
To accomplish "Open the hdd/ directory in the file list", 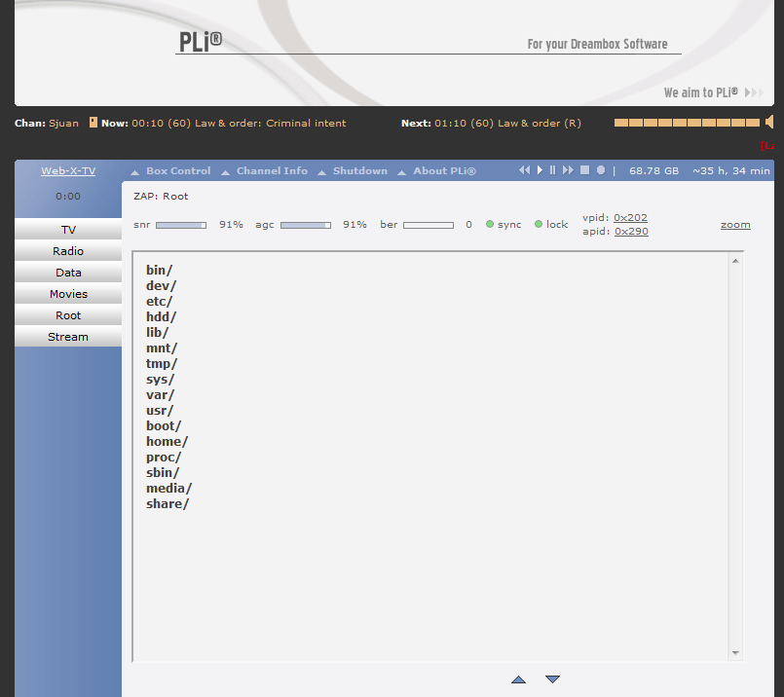I will pos(161,316).
